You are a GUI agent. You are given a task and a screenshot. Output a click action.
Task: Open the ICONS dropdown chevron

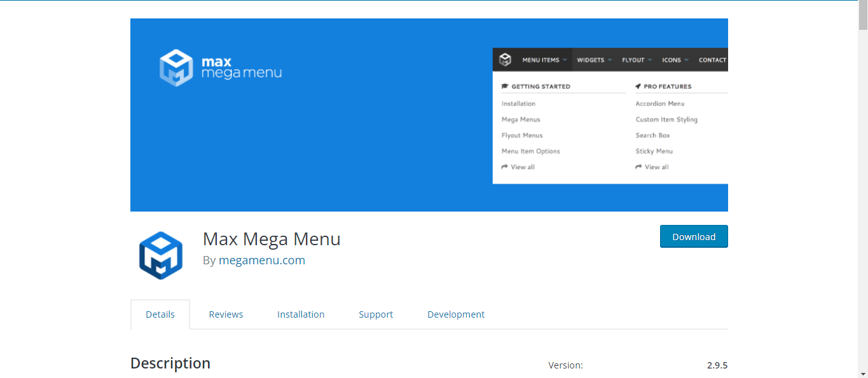tap(685, 59)
